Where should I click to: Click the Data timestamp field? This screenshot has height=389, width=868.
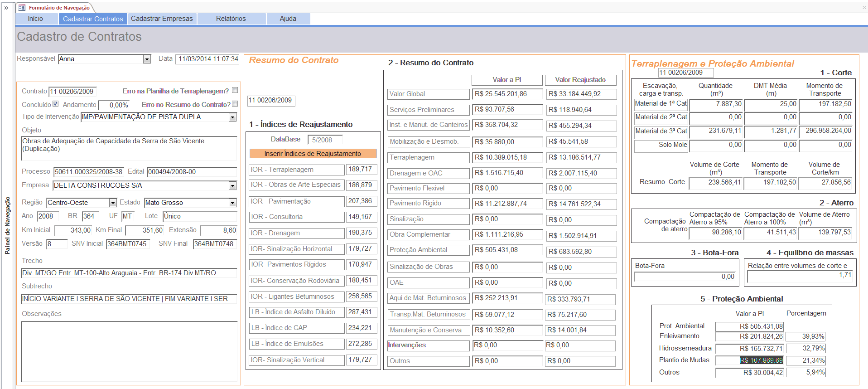tap(207, 59)
